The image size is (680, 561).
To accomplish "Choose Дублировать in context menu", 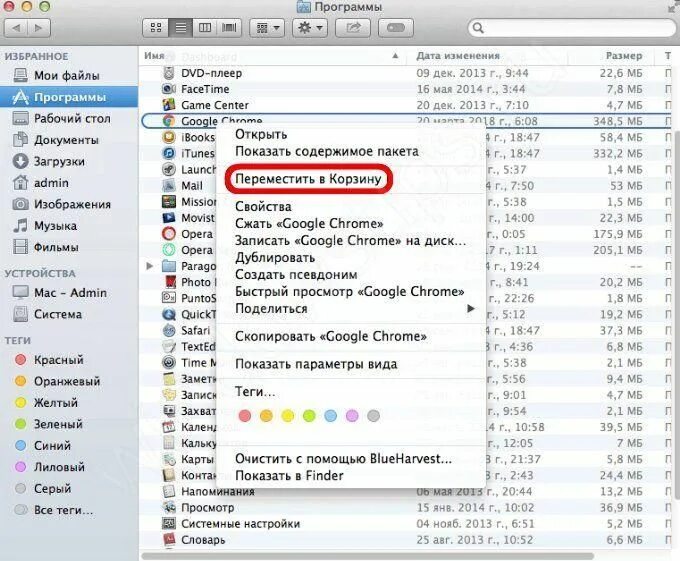I will click(350, 258).
